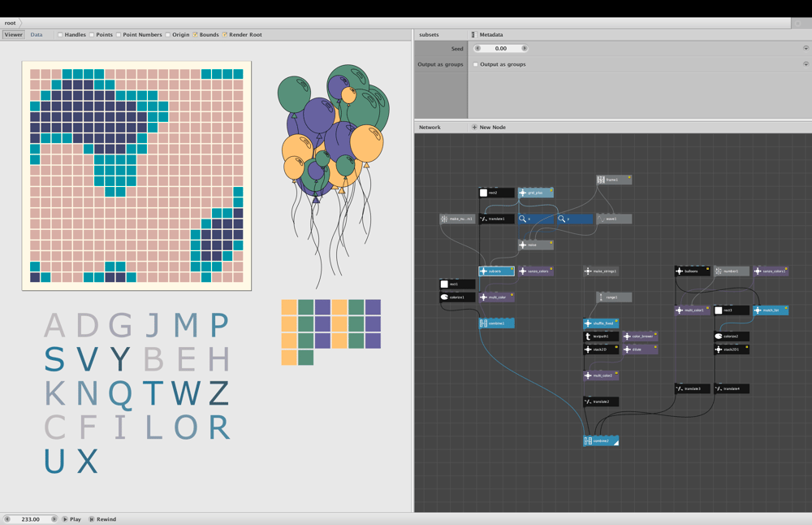Click the rect2 node's white square icon
The image size is (812, 525).
pyautogui.click(x=483, y=193)
